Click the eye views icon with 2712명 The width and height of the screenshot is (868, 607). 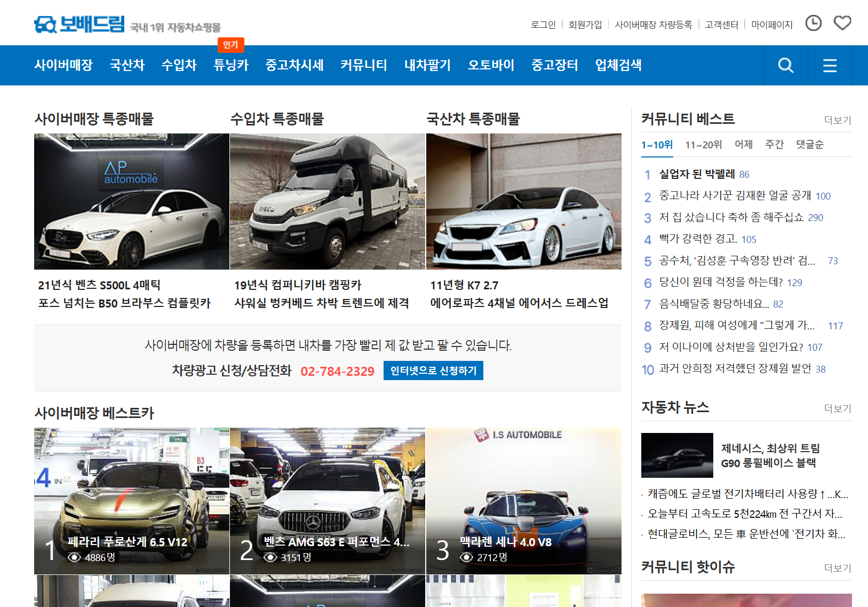point(467,557)
